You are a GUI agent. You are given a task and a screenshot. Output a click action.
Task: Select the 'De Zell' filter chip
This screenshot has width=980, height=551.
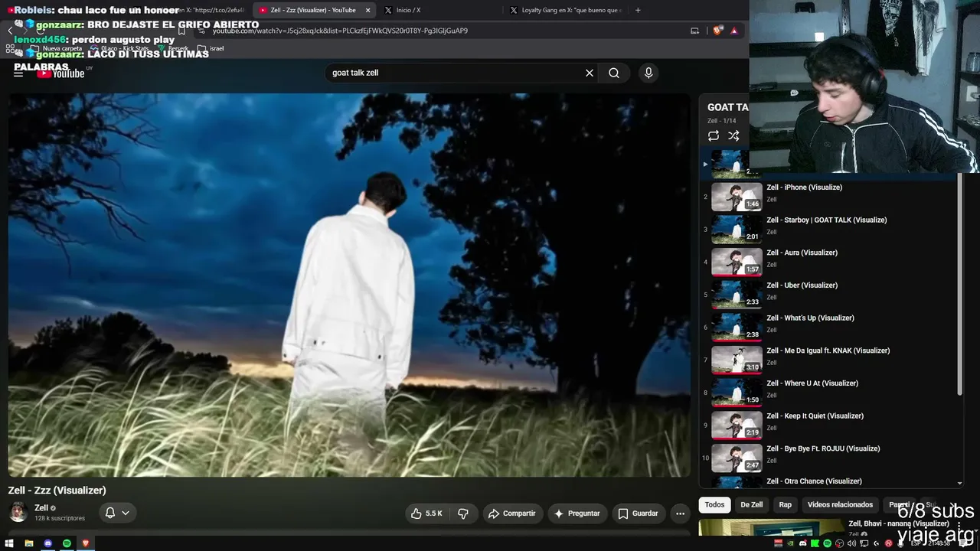click(751, 505)
